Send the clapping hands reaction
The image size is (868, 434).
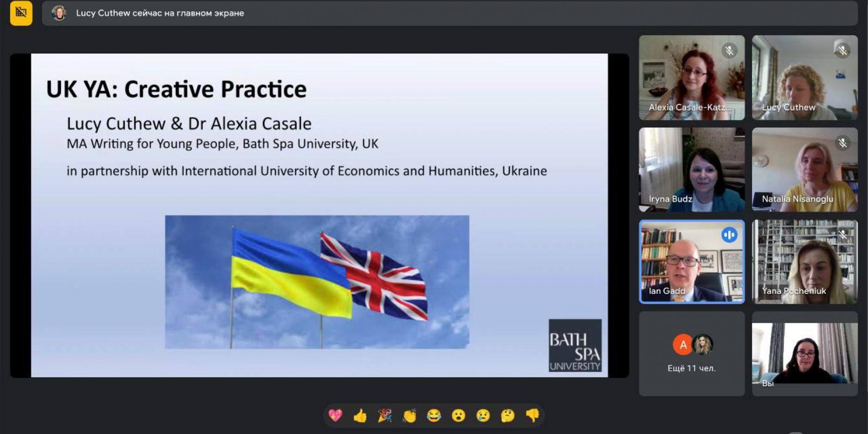pos(409,415)
